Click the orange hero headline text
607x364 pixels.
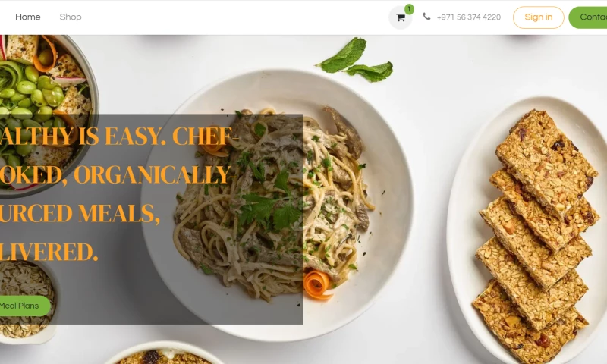click(x=116, y=194)
